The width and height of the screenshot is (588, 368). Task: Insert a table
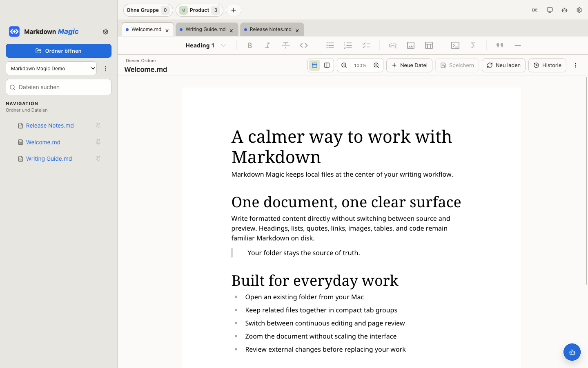pos(429,45)
